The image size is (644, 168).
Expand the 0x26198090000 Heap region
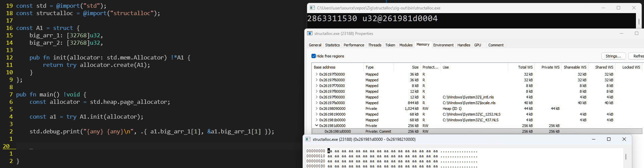[x=316, y=109]
